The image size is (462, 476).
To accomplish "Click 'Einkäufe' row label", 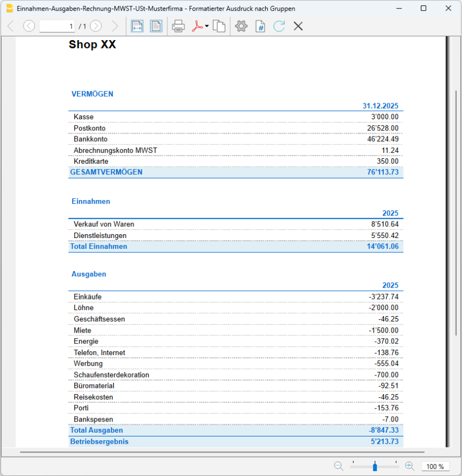I will pos(88,297).
